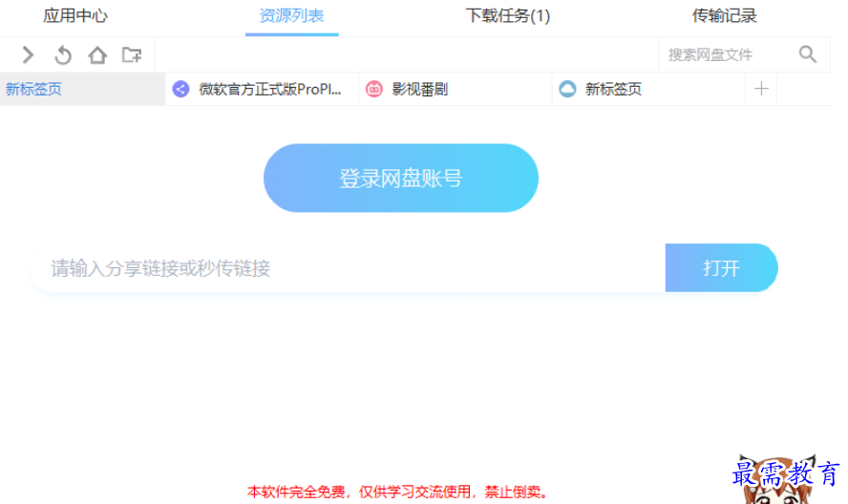The height and width of the screenshot is (504, 848).
Task: Click the forward navigation arrow icon
Action: pos(28,54)
